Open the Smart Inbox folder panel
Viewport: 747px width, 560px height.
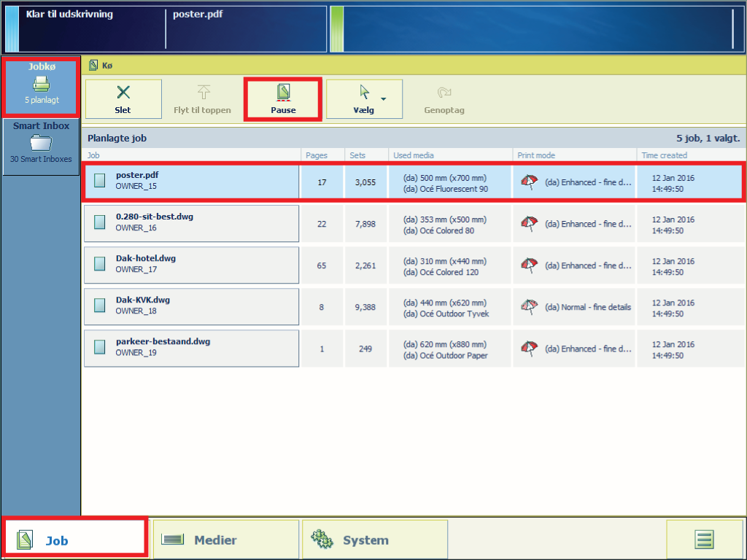pos(41,147)
